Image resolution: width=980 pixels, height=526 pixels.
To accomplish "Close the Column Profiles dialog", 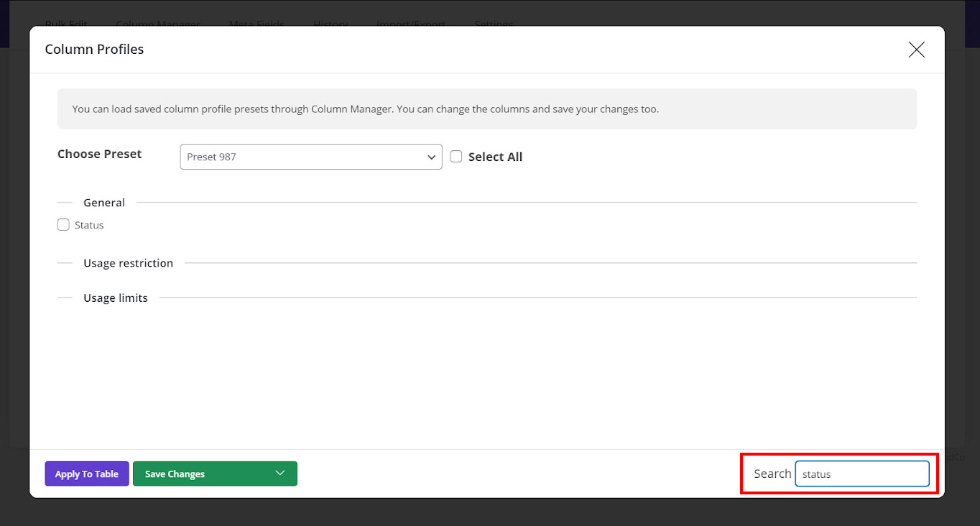I will click(916, 50).
